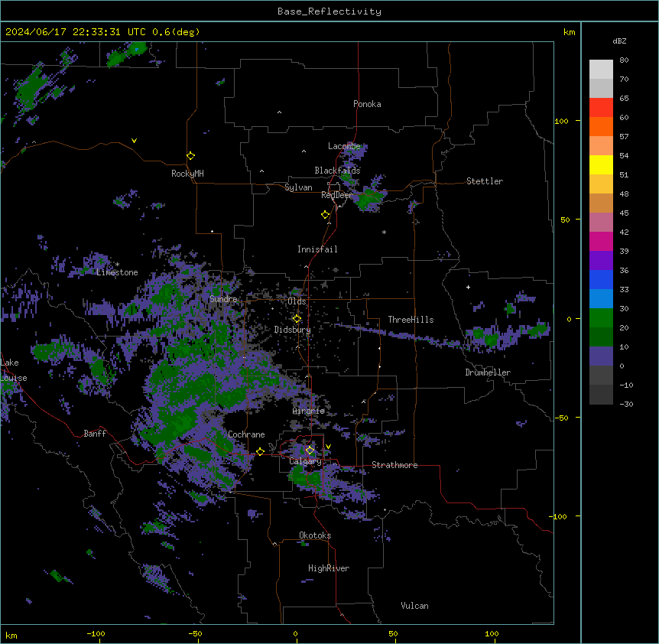Pick the red 60-65 dBZ swatch
Viewport: 659px width, 644px height.
[601, 108]
